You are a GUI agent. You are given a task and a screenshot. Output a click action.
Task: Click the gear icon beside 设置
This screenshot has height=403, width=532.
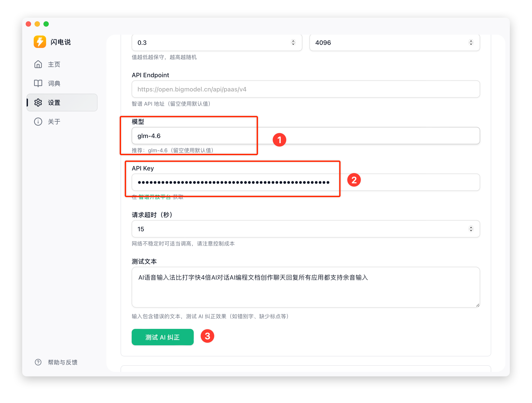(38, 103)
